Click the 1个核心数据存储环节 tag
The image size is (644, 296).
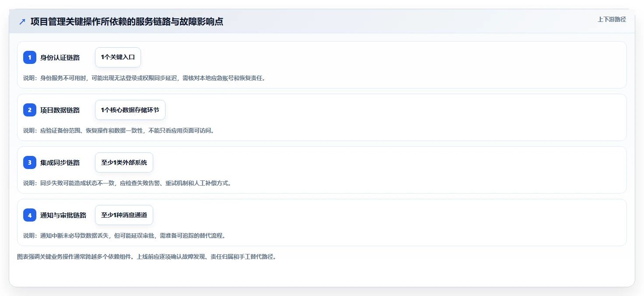tap(130, 110)
